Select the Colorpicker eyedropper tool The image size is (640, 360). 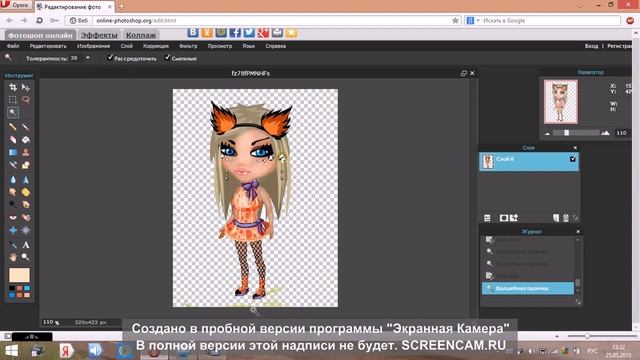point(13,245)
